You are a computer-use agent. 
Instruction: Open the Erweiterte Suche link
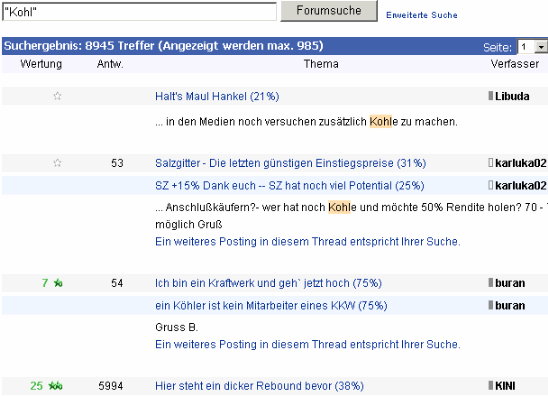[x=421, y=15]
